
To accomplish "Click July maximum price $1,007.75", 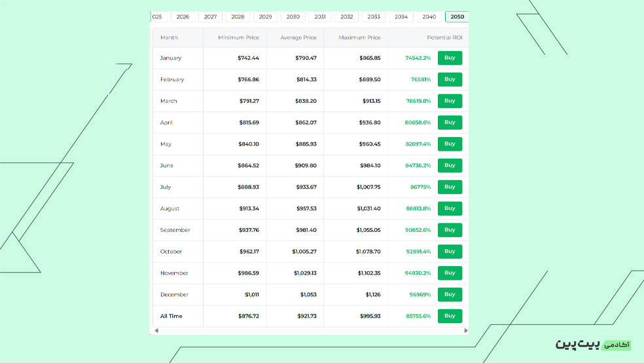I will pyautogui.click(x=369, y=187).
